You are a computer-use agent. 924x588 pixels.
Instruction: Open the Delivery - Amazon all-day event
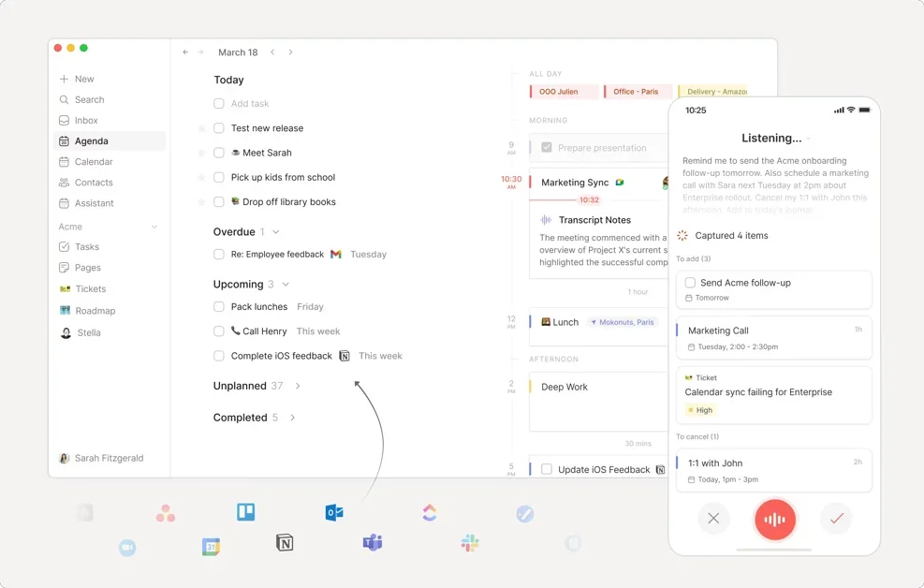click(712, 92)
